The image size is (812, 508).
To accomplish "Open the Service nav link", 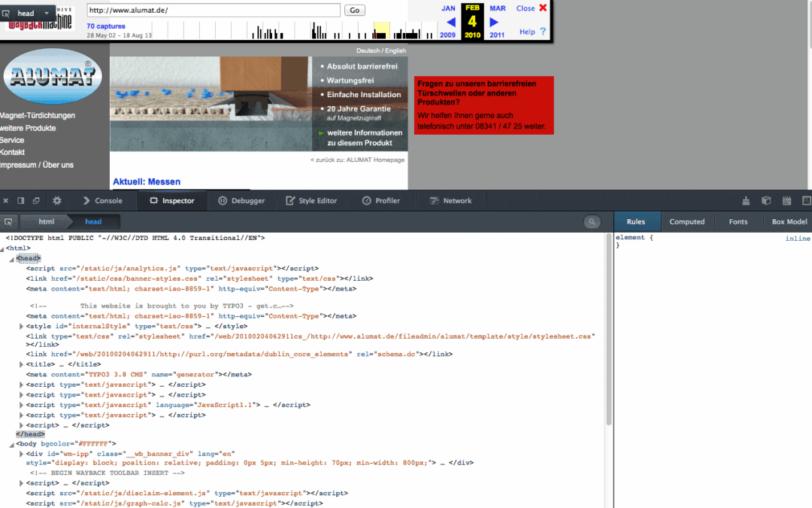I will 12,140.
